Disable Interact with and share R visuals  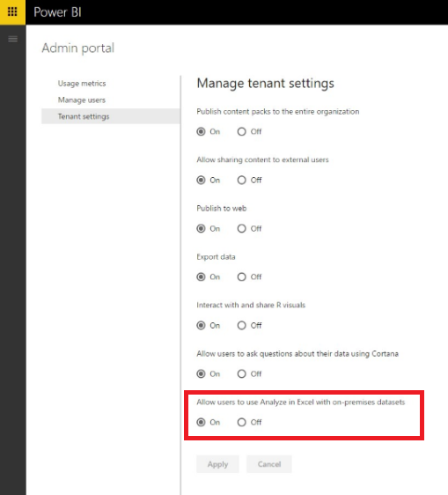[242, 326]
